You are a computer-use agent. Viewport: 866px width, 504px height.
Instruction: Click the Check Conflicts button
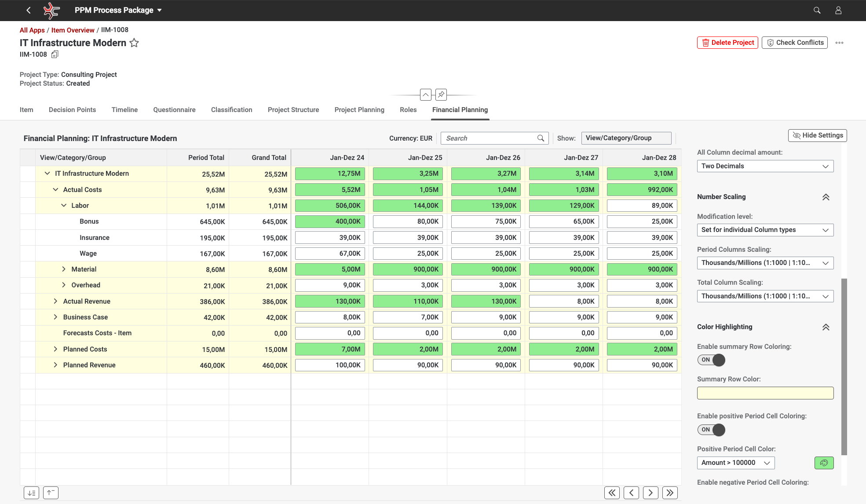pyautogui.click(x=794, y=43)
